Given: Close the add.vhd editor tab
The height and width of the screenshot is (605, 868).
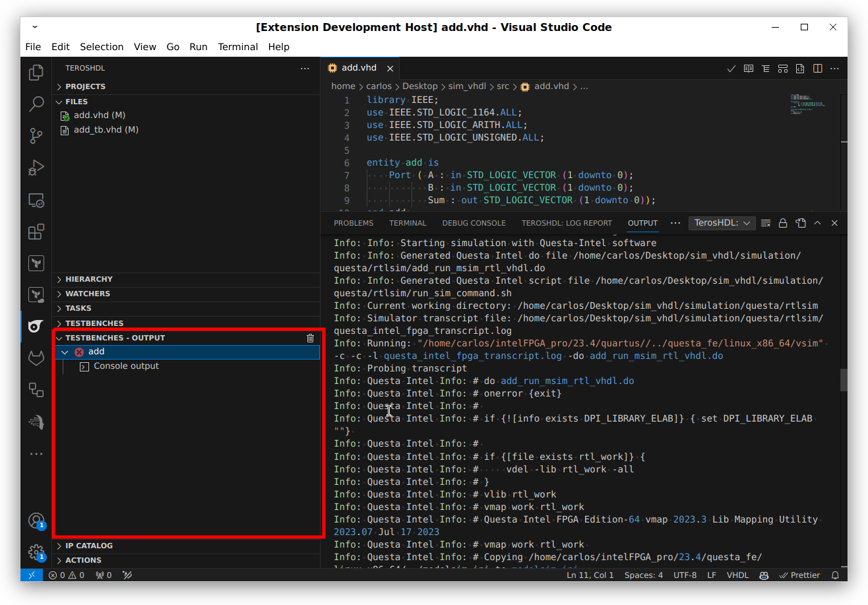Looking at the screenshot, I should [x=390, y=68].
